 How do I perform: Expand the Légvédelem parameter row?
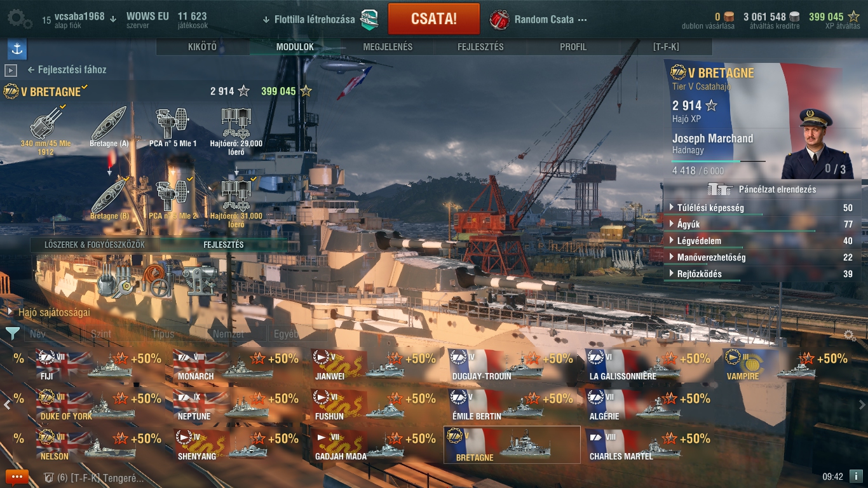point(761,241)
